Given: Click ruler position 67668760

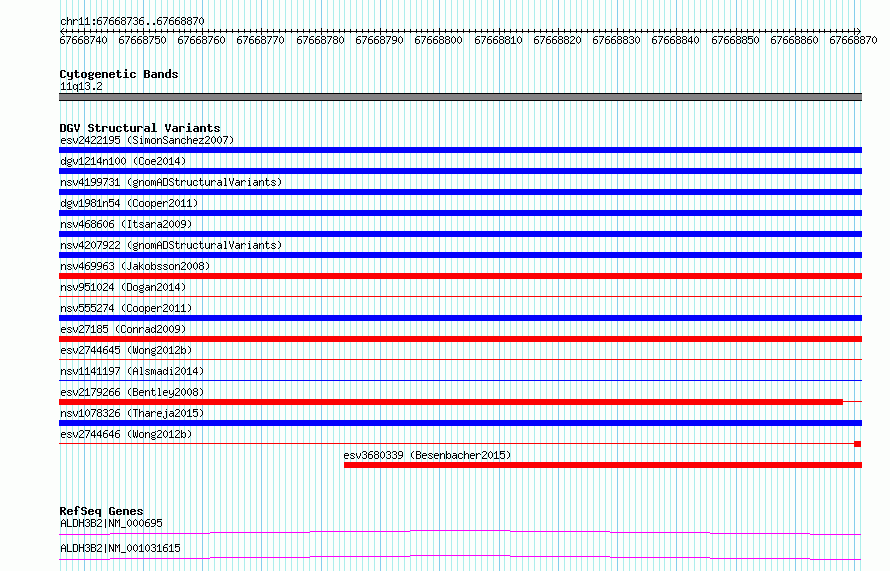Looking at the screenshot, I should click(201, 40).
